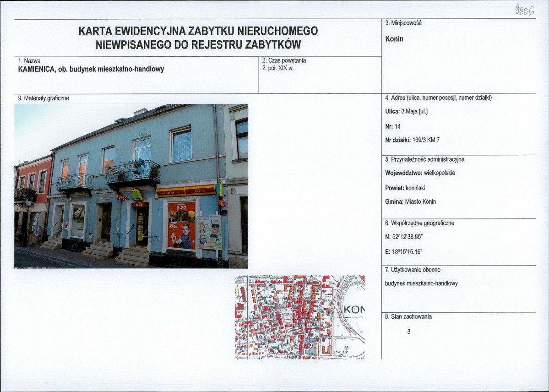
Task: Click the handwritten number '9806'
Action: [525, 11]
